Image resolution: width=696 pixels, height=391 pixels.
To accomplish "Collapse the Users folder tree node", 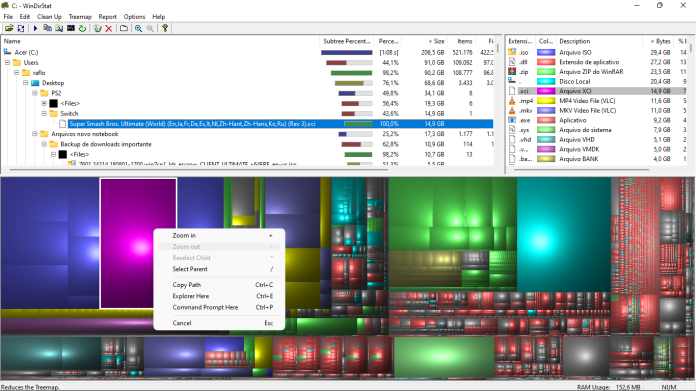I will pos(7,63).
